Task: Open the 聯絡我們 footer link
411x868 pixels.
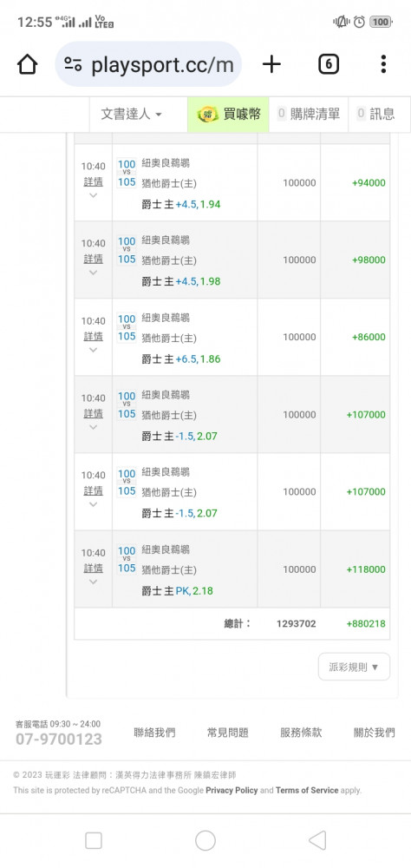Action: click(154, 733)
